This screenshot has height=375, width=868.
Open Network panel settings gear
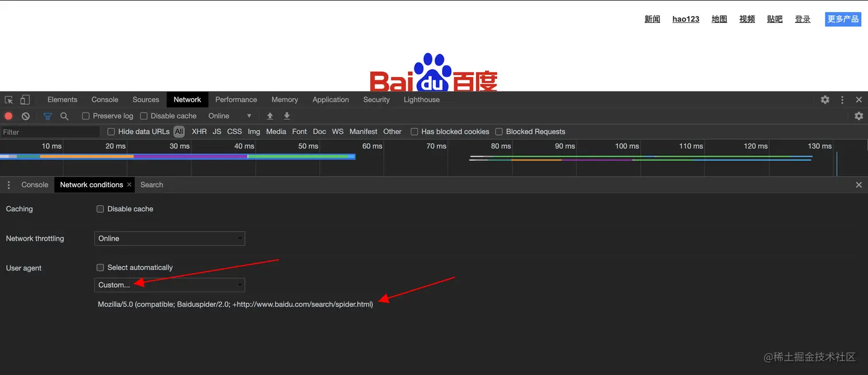859,116
